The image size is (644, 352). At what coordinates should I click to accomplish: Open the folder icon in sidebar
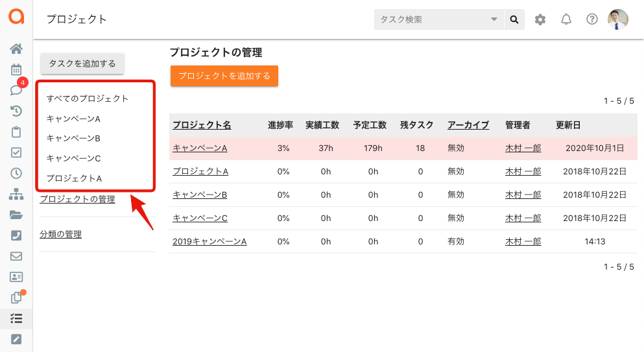pyautogui.click(x=16, y=215)
